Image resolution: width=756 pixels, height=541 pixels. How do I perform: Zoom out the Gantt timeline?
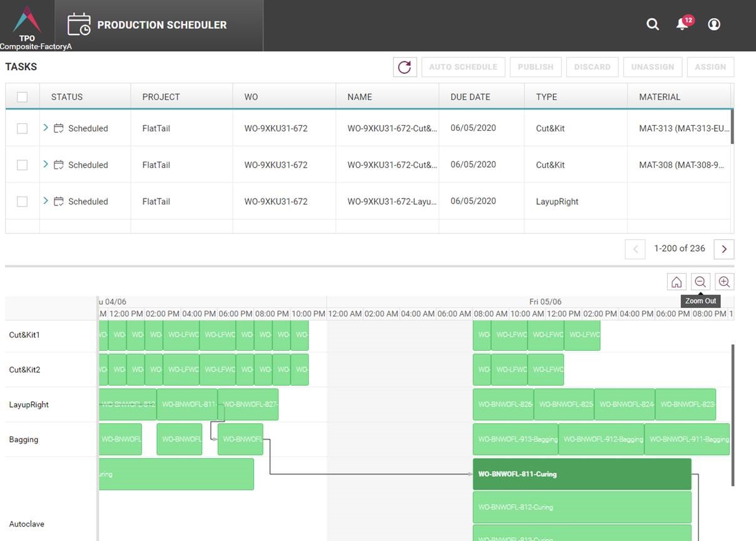pos(700,282)
